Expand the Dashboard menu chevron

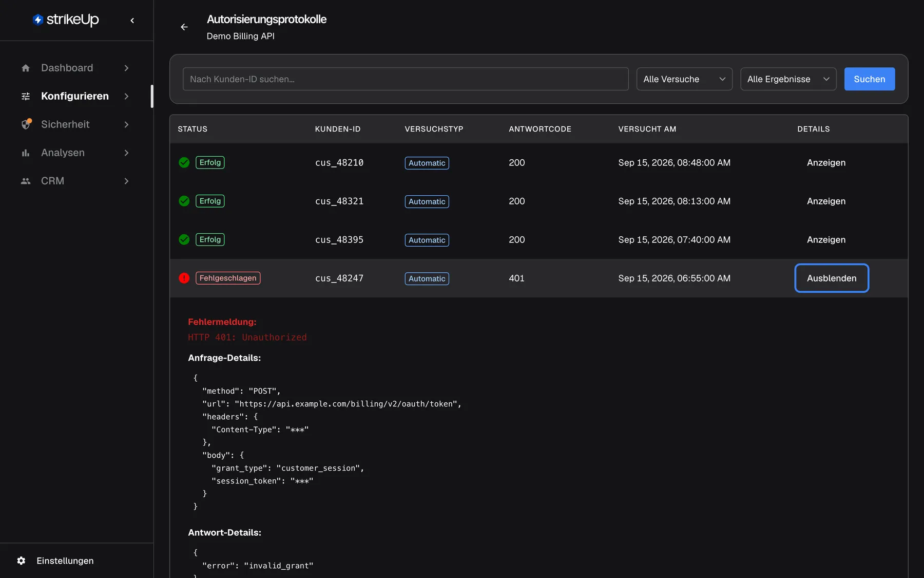(x=126, y=68)
